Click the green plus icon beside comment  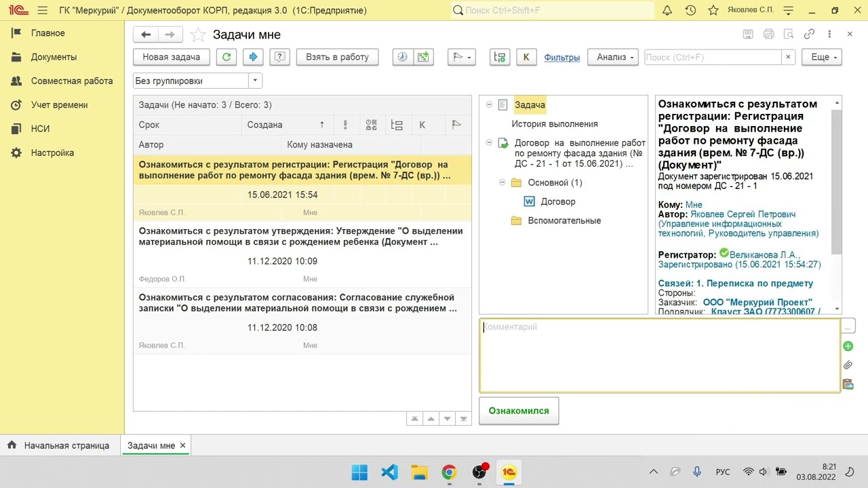click(848, 346)
